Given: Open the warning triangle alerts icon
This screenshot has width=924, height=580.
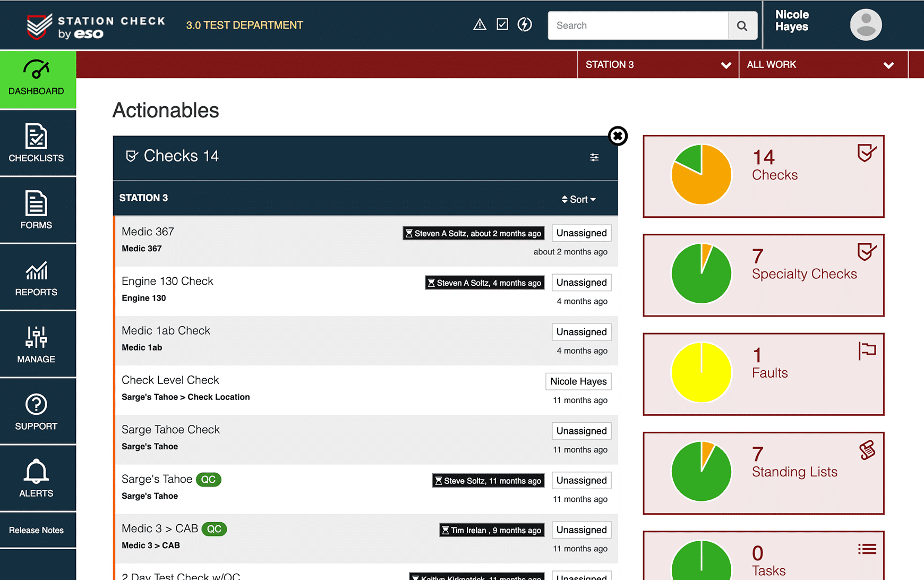Looking at the screenshot, I should (x=480, y=24).
